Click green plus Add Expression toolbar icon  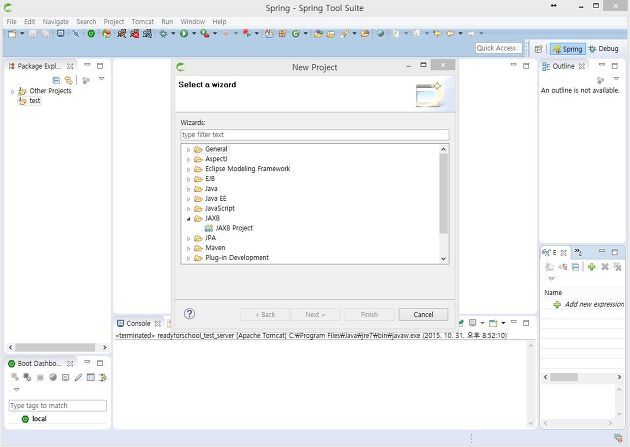591,267
